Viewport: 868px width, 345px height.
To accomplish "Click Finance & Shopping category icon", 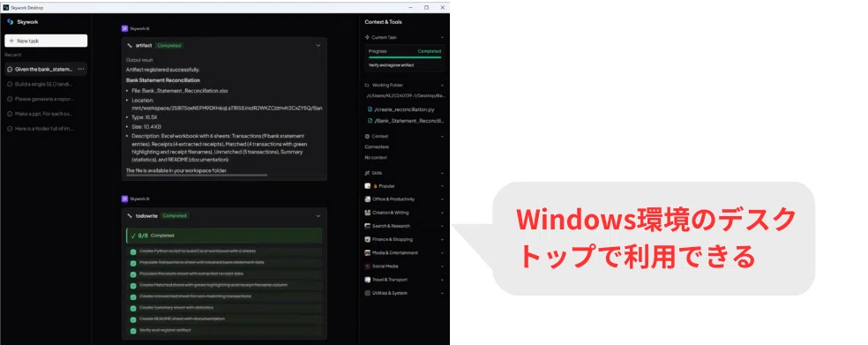I will [x=368, y=239].
